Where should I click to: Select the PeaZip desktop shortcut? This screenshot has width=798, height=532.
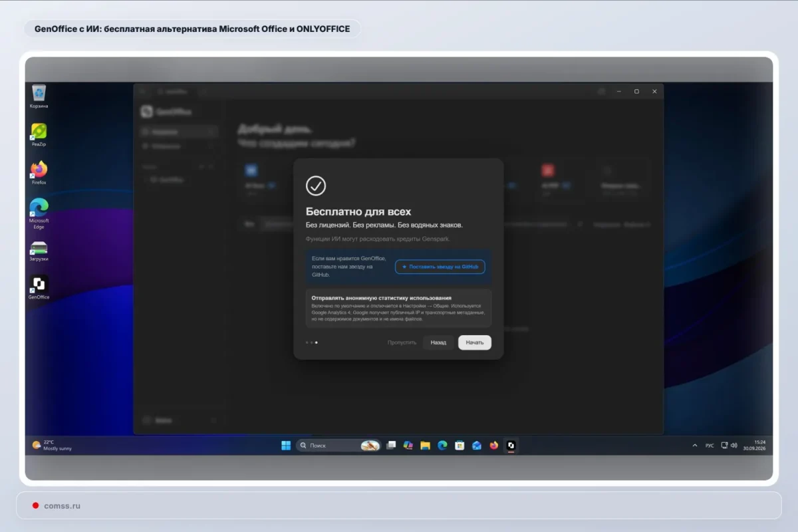(x=39, y=134)
